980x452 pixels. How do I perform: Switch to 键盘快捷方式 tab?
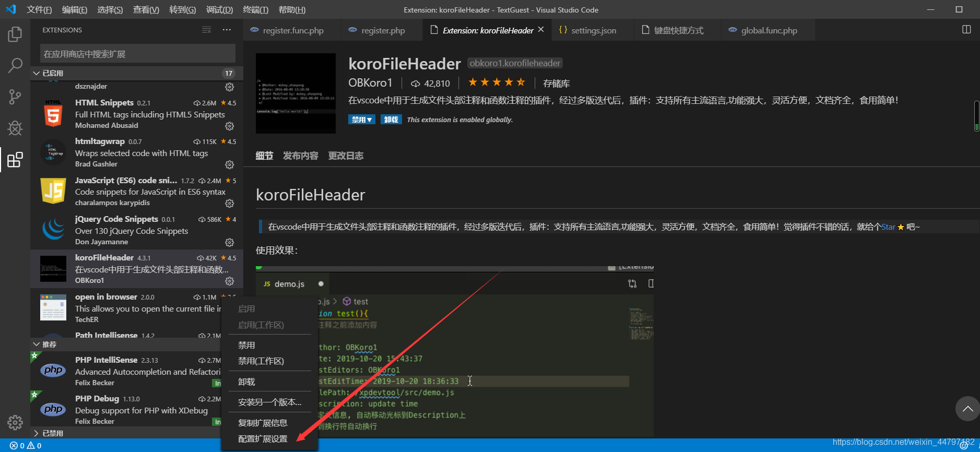[x=678, y=30]
